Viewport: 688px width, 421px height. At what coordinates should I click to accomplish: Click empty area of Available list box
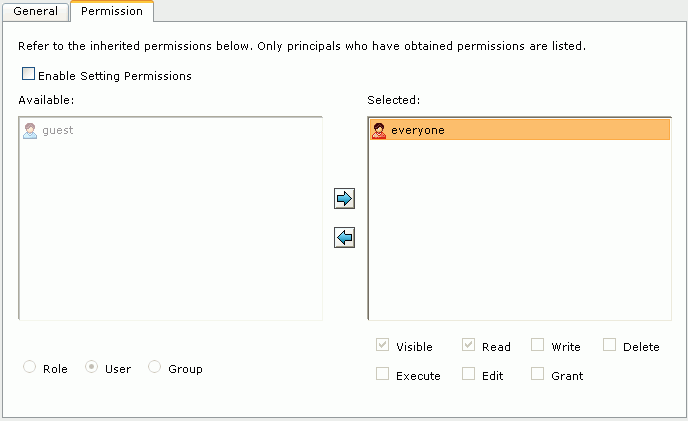point(170,228)
